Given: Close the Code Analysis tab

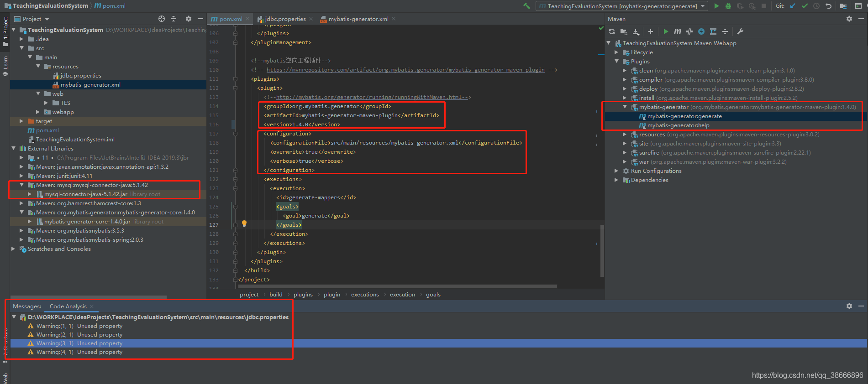Looking at the screenshot, I should (92, 306).
